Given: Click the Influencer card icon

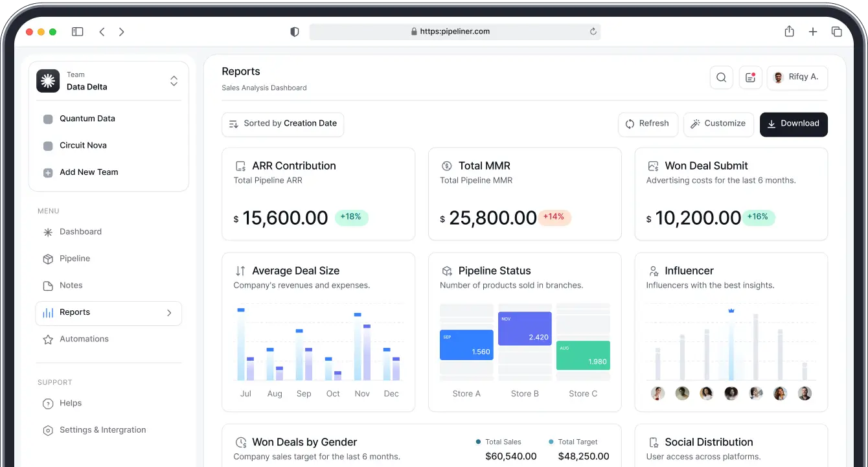Looking at the screenshot, I should coord(653,271).
